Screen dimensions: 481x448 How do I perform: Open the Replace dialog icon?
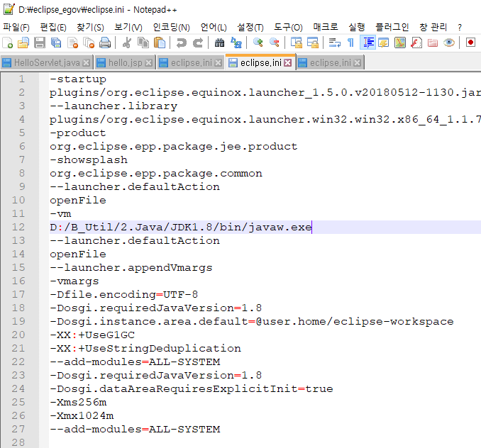(236, 43)
